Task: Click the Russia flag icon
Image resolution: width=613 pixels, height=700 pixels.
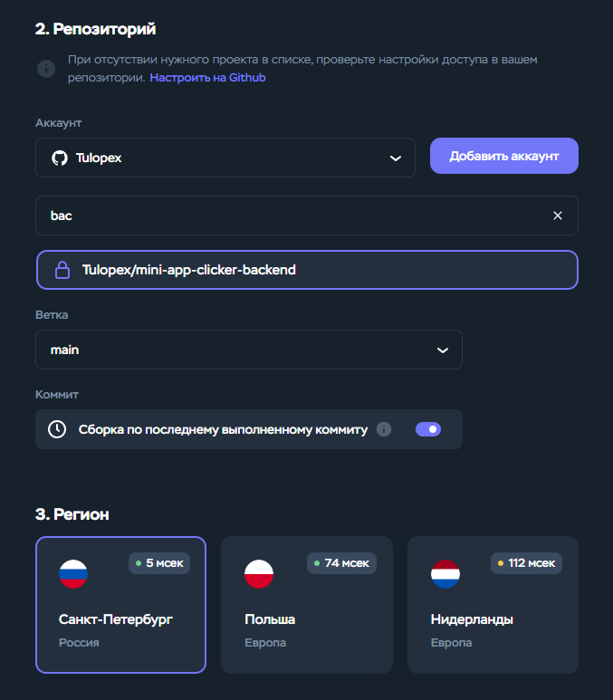Action: [x=73, y=573]
